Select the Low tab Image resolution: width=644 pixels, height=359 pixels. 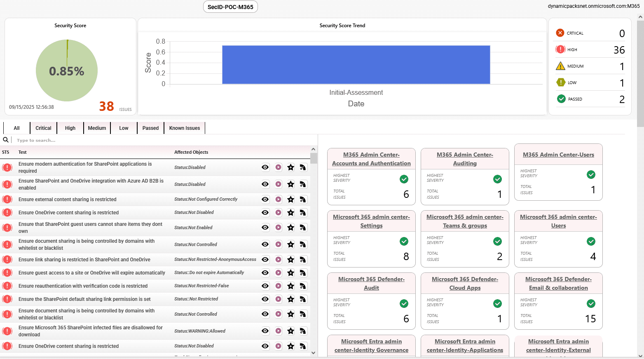(124, 128)
